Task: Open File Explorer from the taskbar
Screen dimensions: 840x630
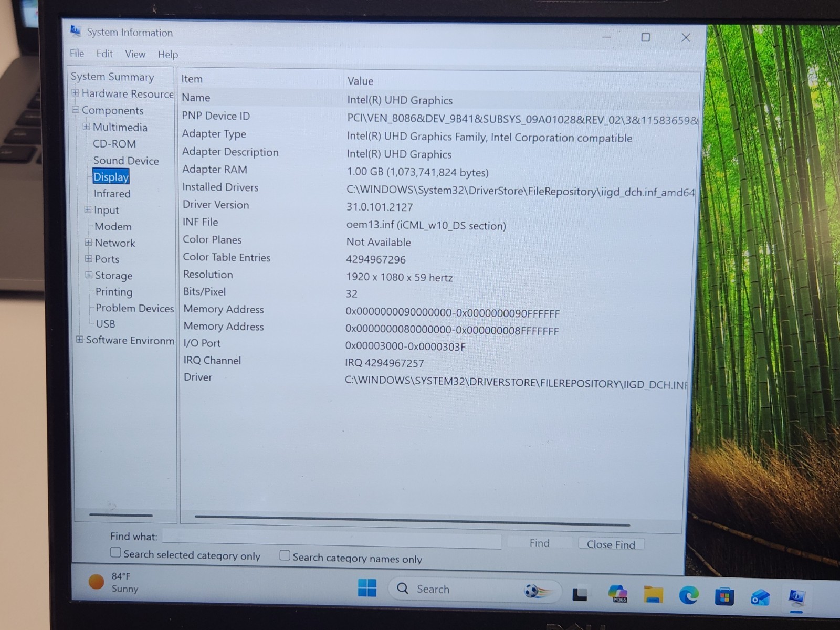Action: point(654,595)
